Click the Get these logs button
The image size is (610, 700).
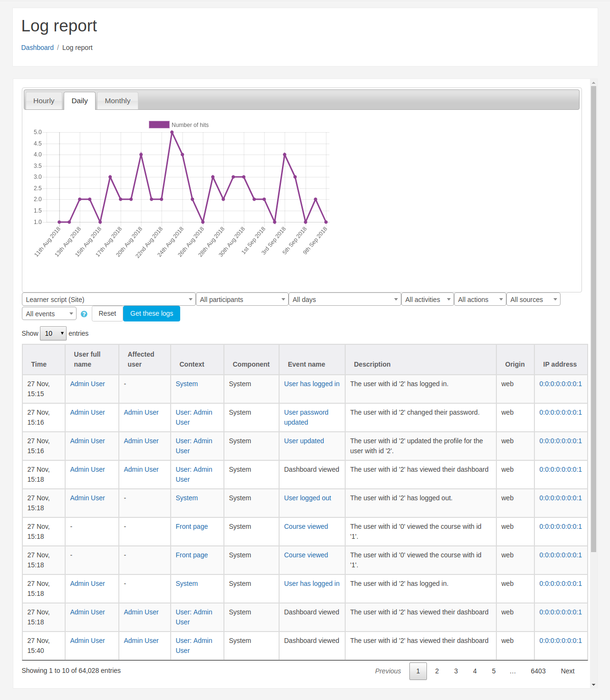152,313
